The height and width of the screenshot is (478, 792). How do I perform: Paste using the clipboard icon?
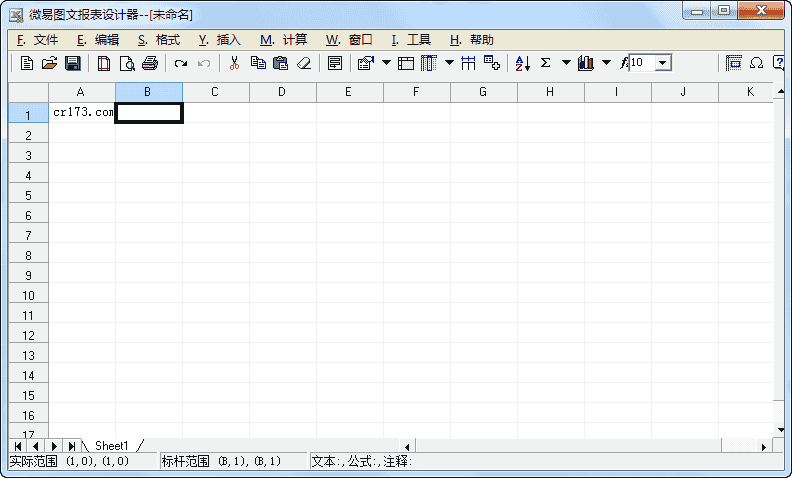(280, 63)
